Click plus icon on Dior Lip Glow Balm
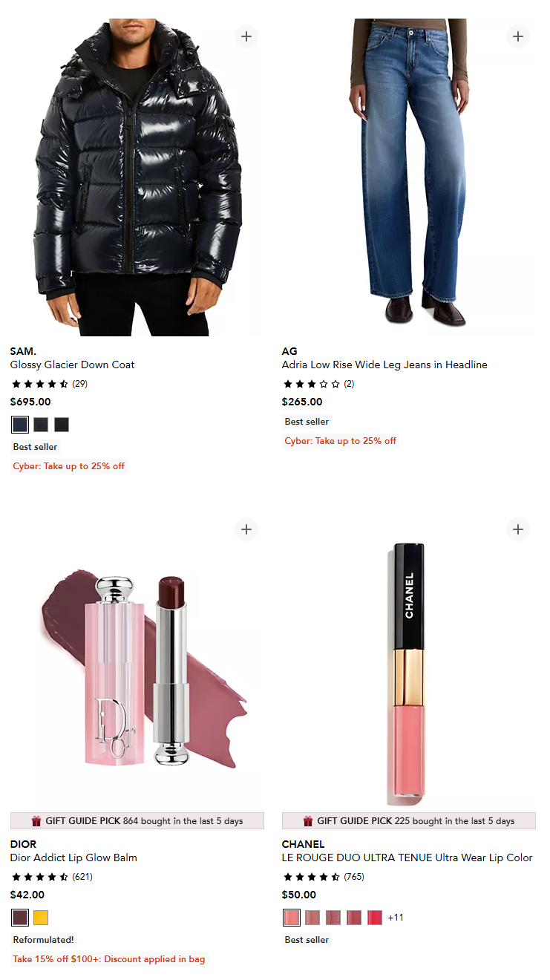 (246, 529)
